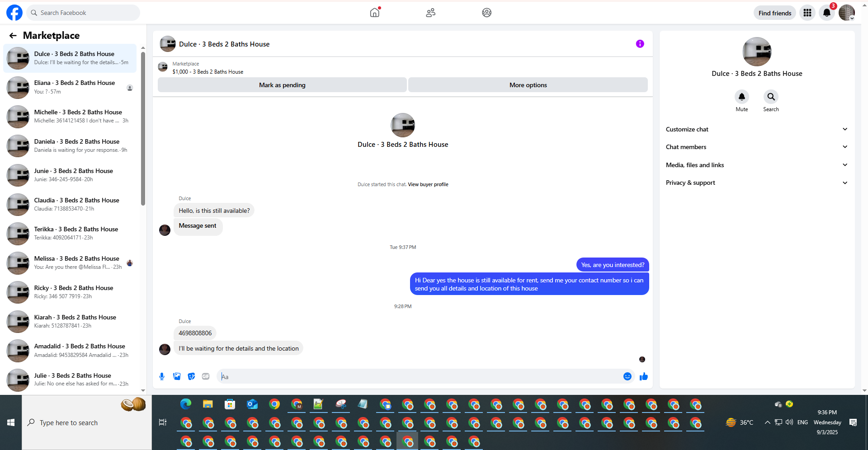
Task: Select Dulce's conversation in the chat list
Action: pos(70,58)
